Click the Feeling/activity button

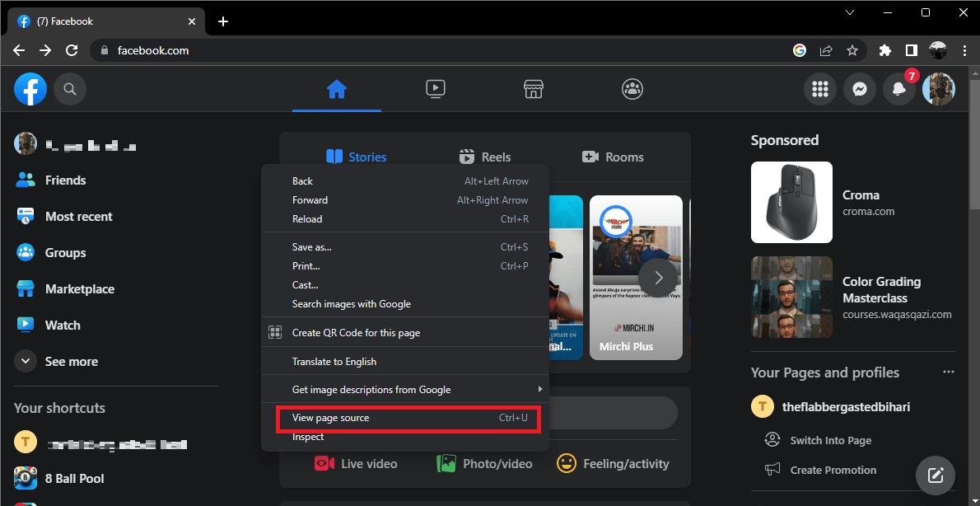tap(614, 463)
